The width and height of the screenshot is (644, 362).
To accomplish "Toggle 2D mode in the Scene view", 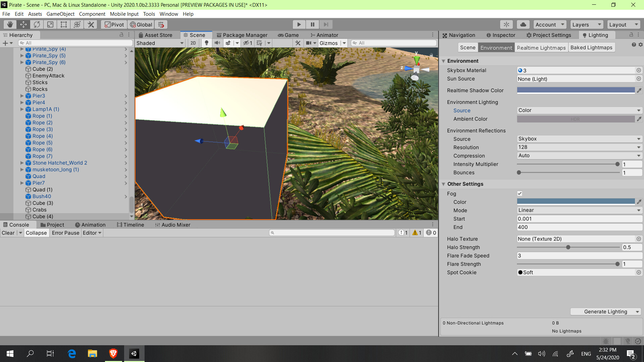I will (x=193, y=43).
